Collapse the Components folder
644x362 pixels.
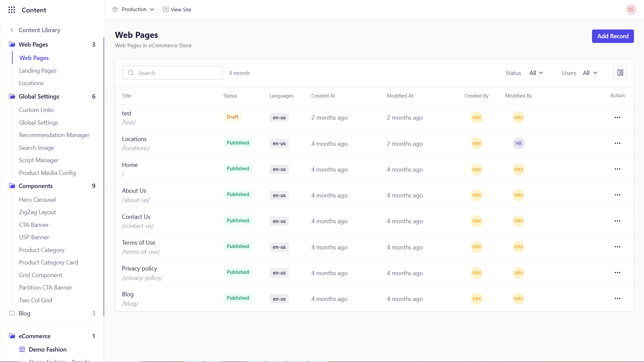point(36,186)
